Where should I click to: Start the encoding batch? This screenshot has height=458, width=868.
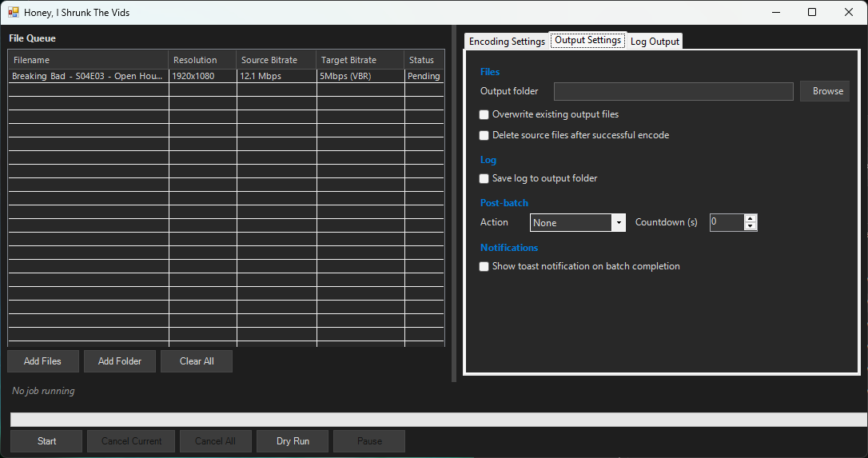pyautogui.click(x=46, y=441)
